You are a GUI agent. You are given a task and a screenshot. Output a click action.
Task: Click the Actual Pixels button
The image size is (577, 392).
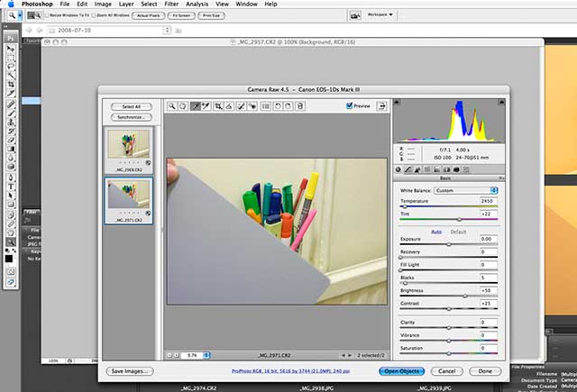tap(148, 15)
